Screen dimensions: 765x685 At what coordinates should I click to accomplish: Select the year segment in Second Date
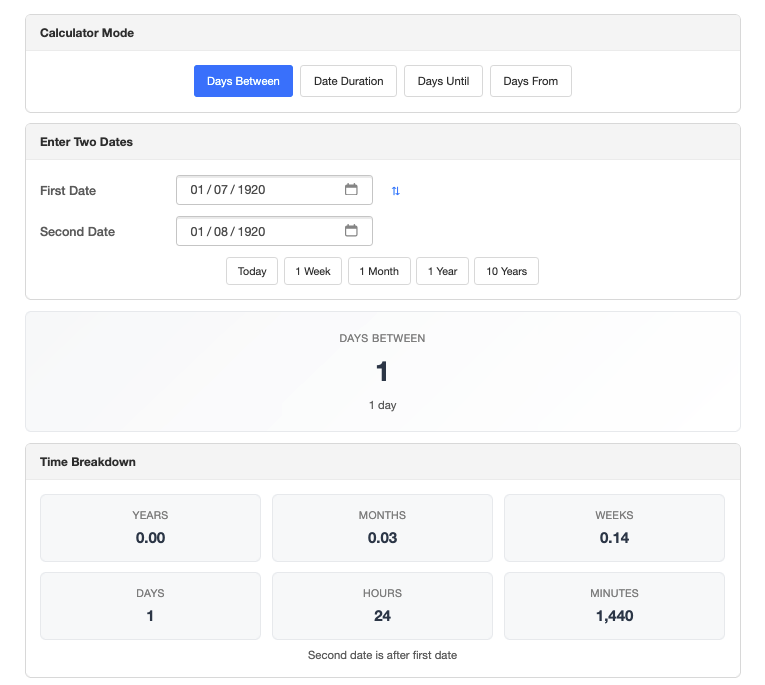(252, 231)
